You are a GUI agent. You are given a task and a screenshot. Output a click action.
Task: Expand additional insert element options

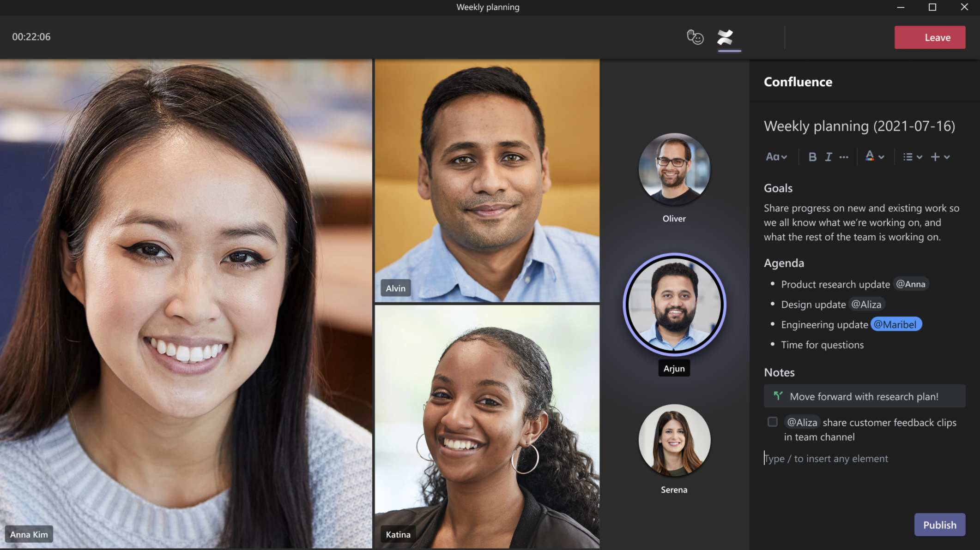[946, 157]
